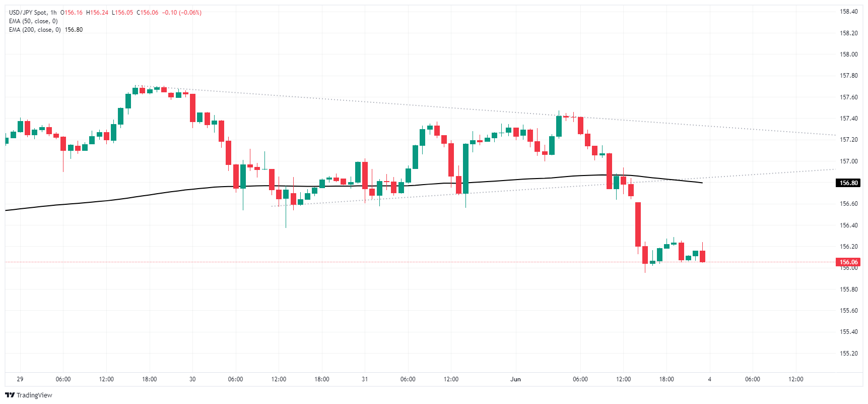Select the EMA (50, close, 0) indicator label
Screen dimensions: 868x404
[x=33, y=21]
